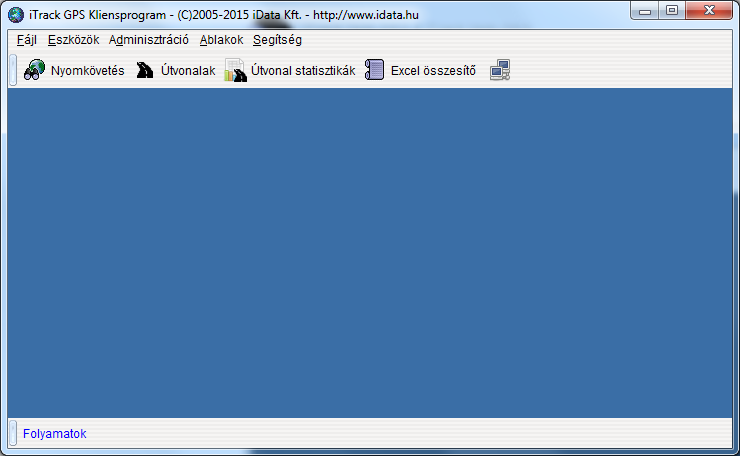
Task: Click the status bar drag handle grip
Action: point(13,433)
